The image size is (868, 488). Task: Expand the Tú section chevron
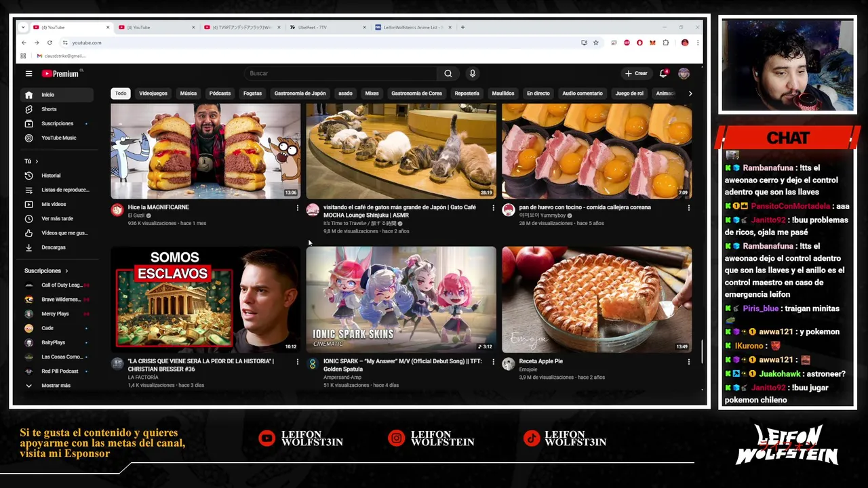37,161
